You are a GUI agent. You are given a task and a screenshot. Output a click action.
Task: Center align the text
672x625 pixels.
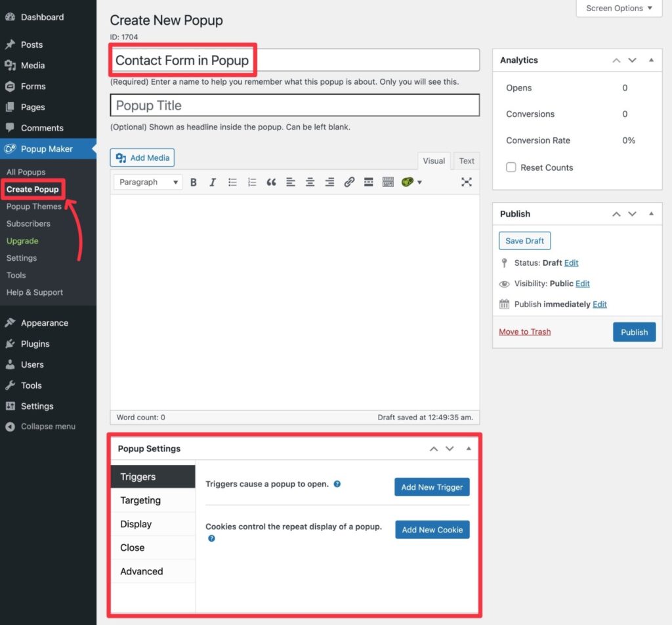(x=310, y=182)
